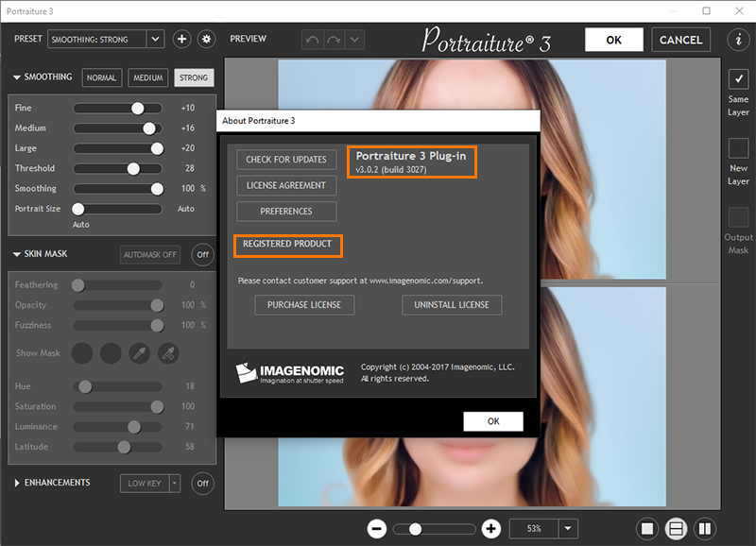Click the Latitude slider
The image size is (756, 546).
point(117,447)
